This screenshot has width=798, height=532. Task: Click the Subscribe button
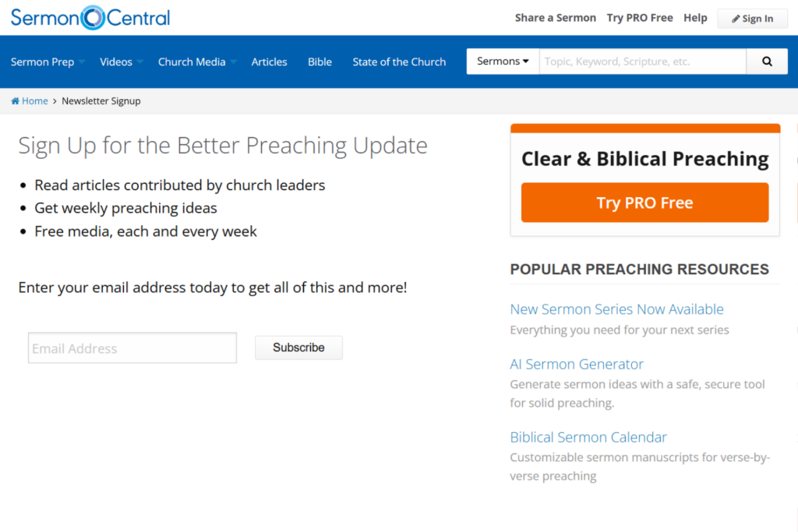[x=298, y=347]
